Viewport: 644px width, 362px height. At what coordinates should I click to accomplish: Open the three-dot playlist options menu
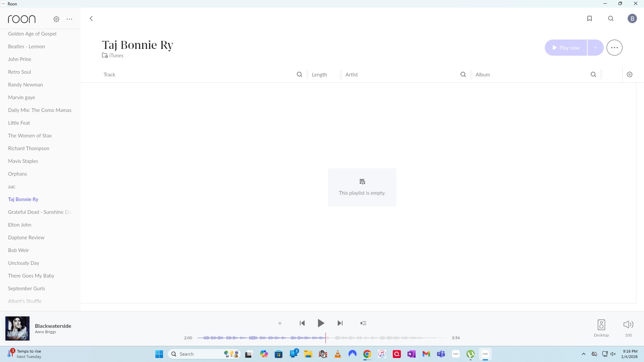(614, 48)
